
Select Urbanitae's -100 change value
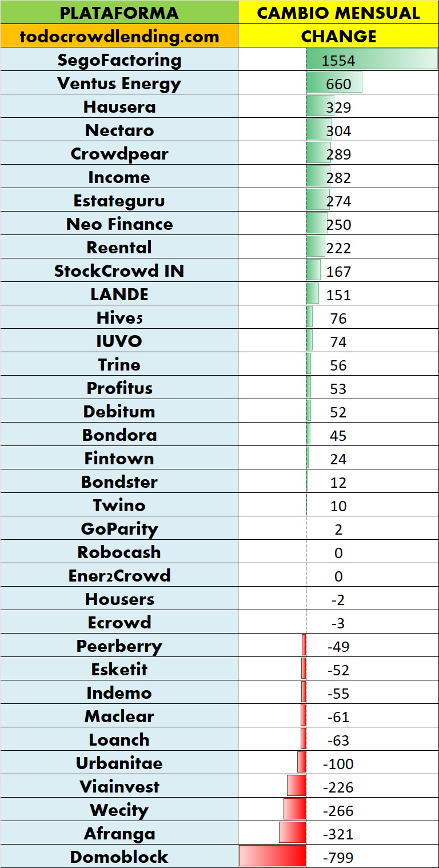(x=338, y=764)
